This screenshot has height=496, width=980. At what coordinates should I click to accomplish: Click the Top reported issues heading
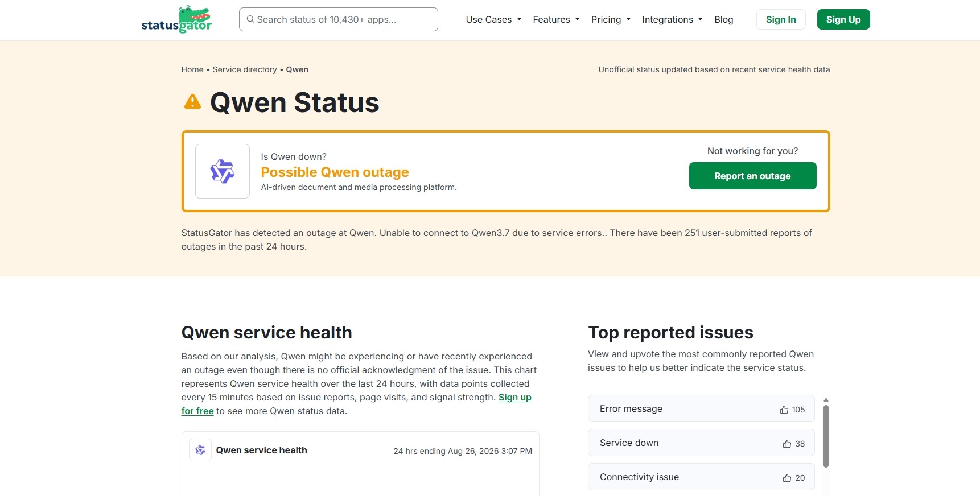pyautogui.click(x=670, y=332)
